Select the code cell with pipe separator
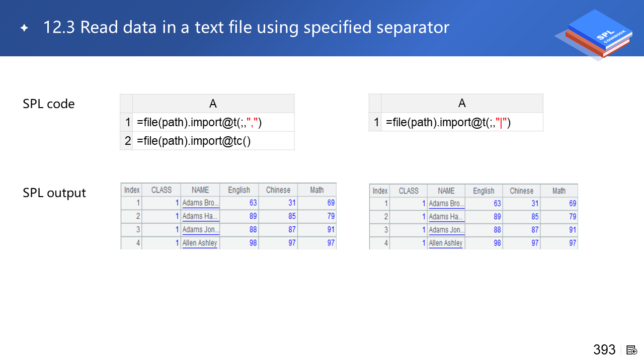The image size is (644, 362). coord(462,122)
